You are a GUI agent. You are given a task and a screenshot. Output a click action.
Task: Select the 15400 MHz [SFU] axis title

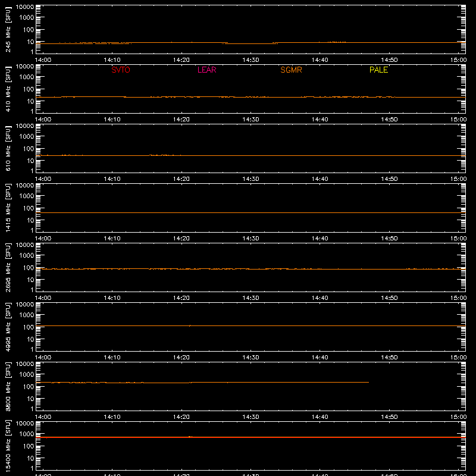click(x=8, y=446)
